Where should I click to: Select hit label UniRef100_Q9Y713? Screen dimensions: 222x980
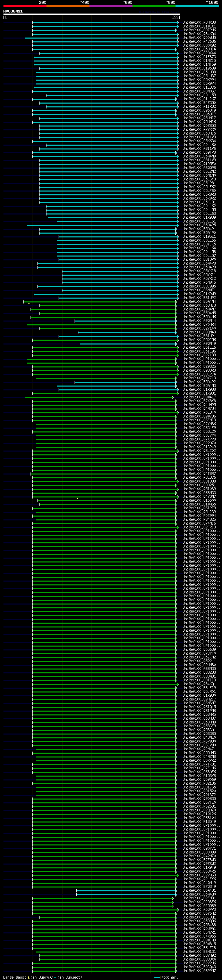click(x=199, y=378)
